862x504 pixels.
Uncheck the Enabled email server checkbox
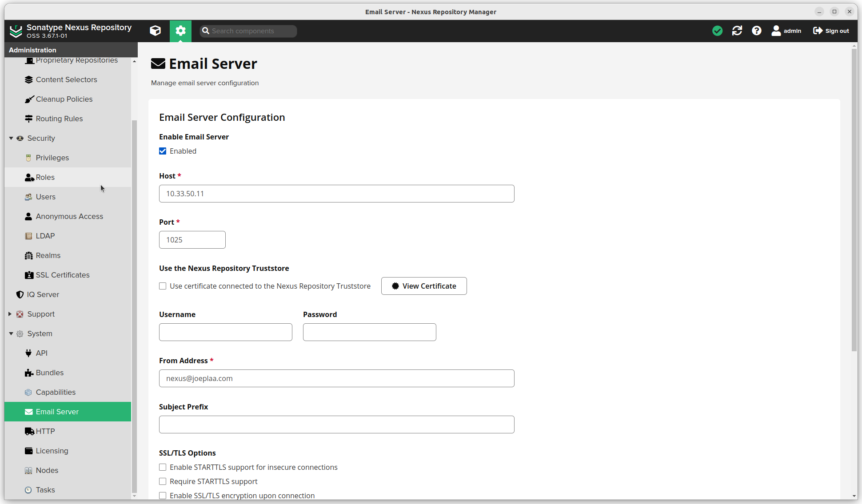click(x=163, y=151)
